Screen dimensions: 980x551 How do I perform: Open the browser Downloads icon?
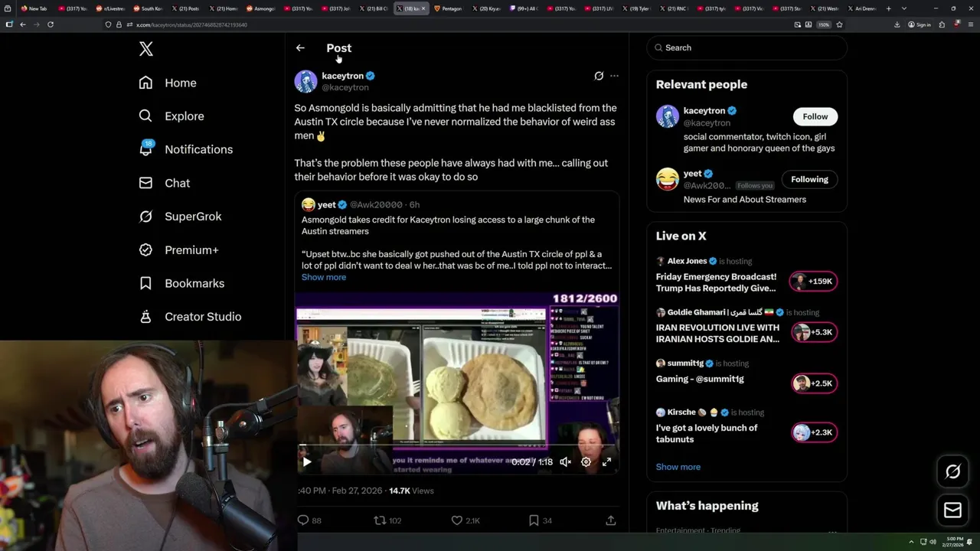pyautogui.click(x=897, y=24)
